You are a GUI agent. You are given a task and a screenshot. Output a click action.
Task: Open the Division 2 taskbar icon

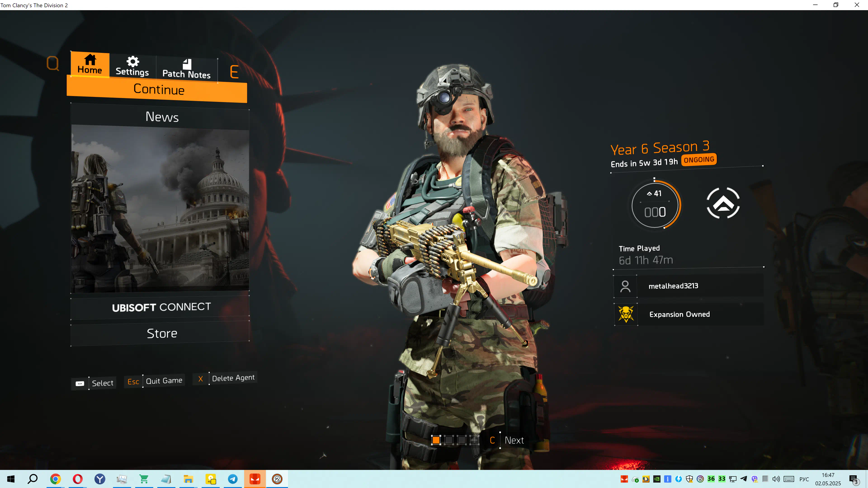(277, 479)
